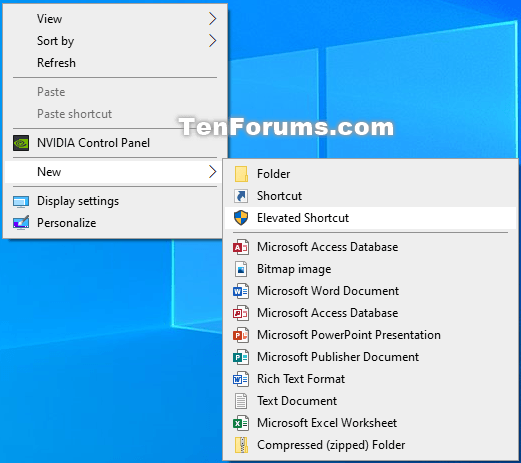Expand the New submenu arrow
Image resolution: width=521 pixels, height=463 pixels.
212,172
